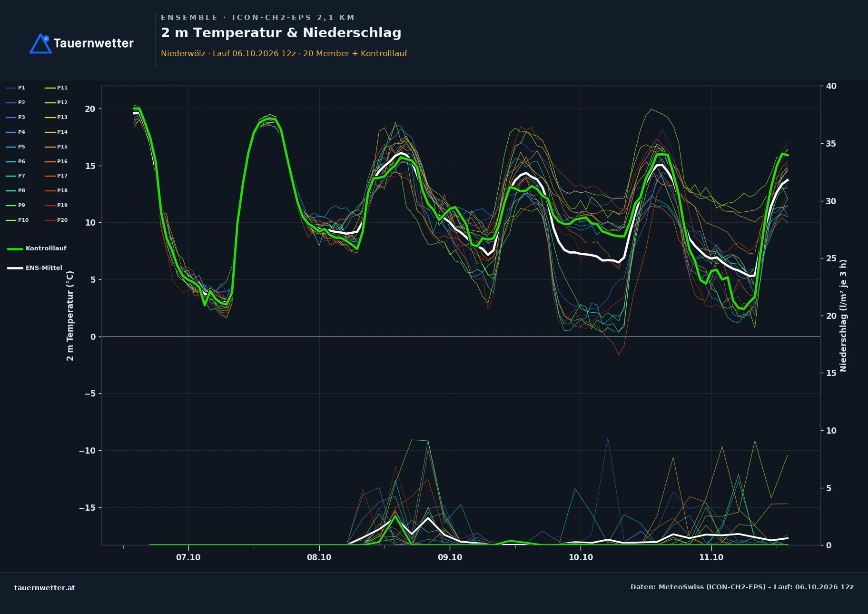Click the P11 legend entry
Screen dimensions: 868x614
(56, 88)
